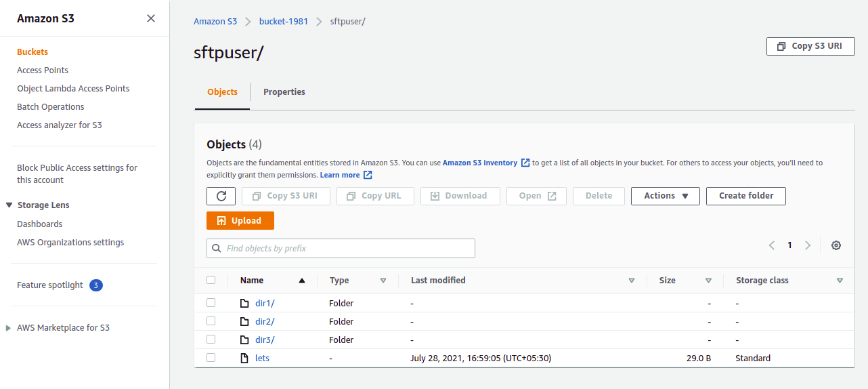The width and height of the screenshot is (868, 389).
Task: Go to previous page arrow
Action: pos(772,245)
